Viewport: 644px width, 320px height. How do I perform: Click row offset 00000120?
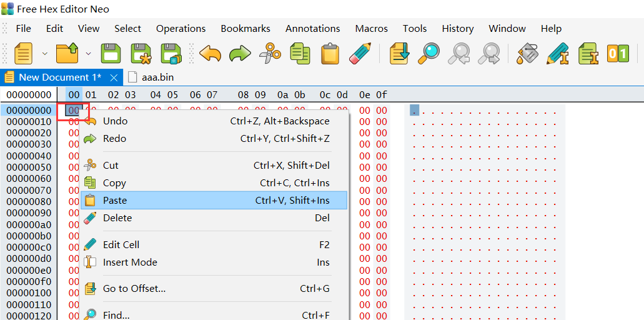pyautogui.click(x=29, y=316)
